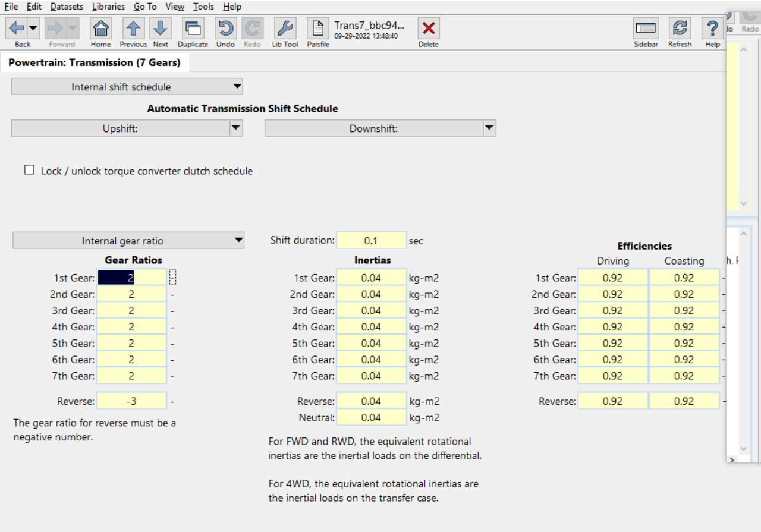Delete the dataset with red X

429,29
